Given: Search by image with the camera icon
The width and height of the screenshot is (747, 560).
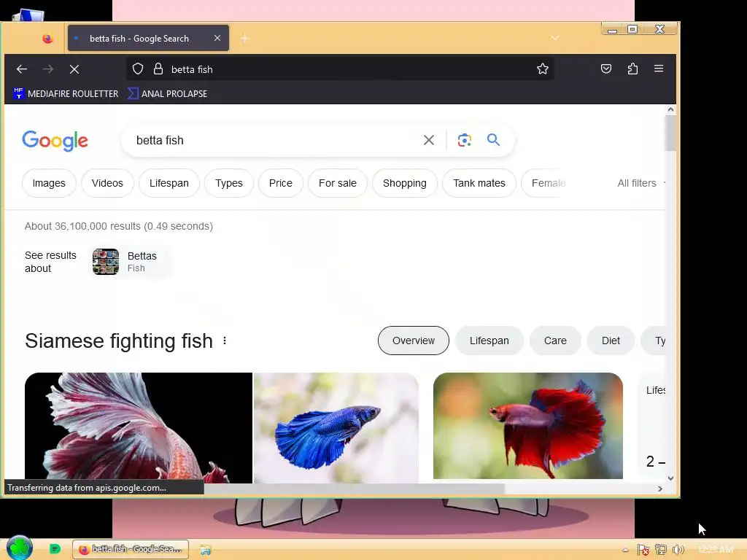Looking at the screenshot, I should click(465, 140).
